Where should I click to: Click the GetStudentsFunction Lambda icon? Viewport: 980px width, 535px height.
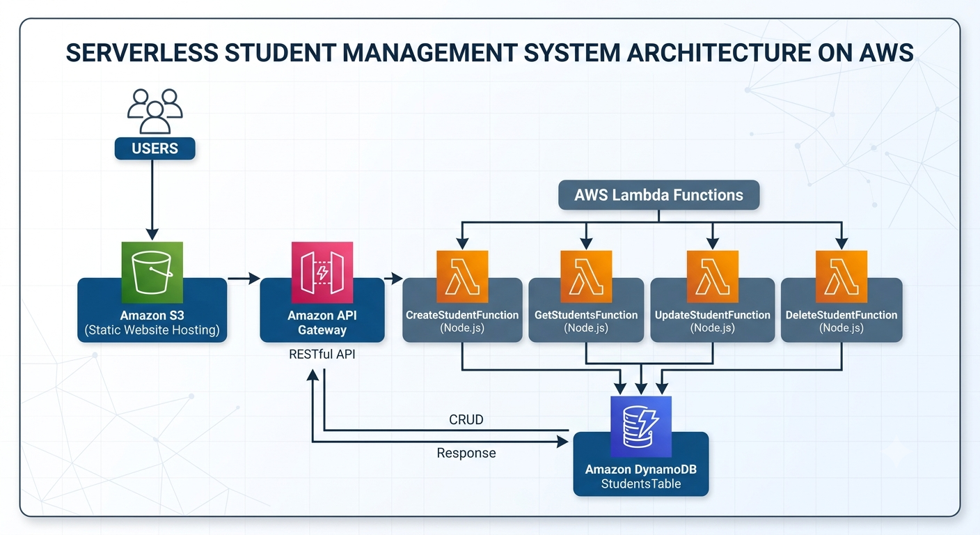(x=586, y=277)
